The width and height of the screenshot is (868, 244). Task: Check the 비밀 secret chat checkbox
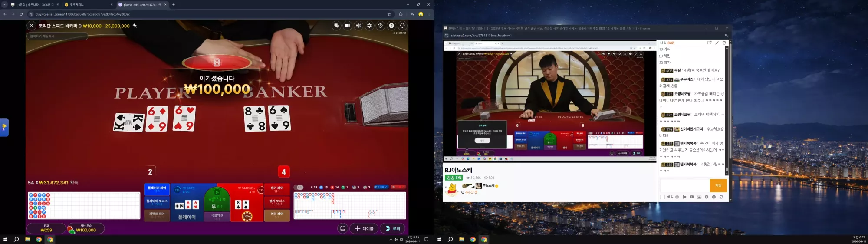tap(662, 197)
